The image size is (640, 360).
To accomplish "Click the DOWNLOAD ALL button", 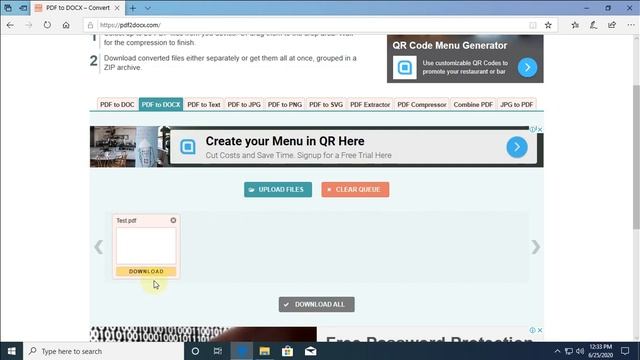I will pos(317,304).
